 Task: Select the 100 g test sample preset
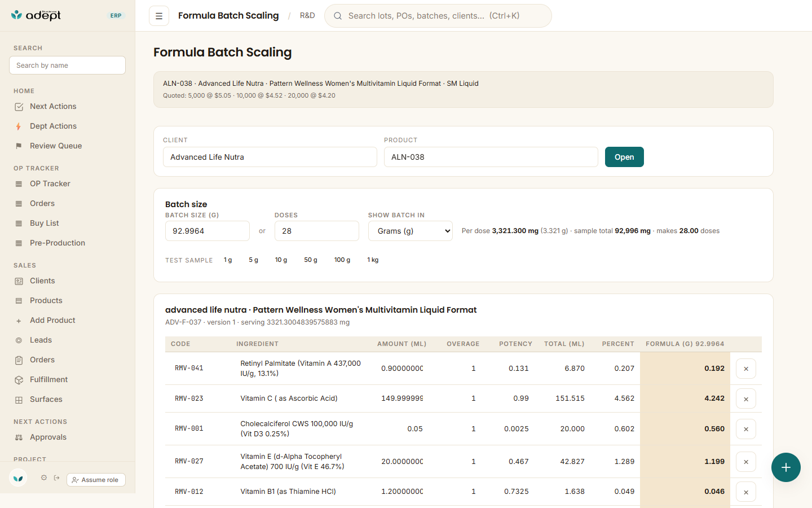pyautogui.click(x=342, y=260)
